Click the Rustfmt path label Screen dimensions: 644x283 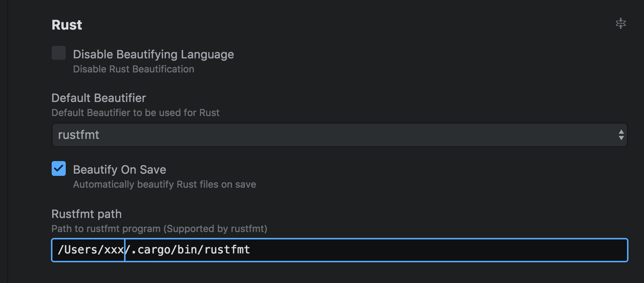pyautogui.click(x=86, y=214)
